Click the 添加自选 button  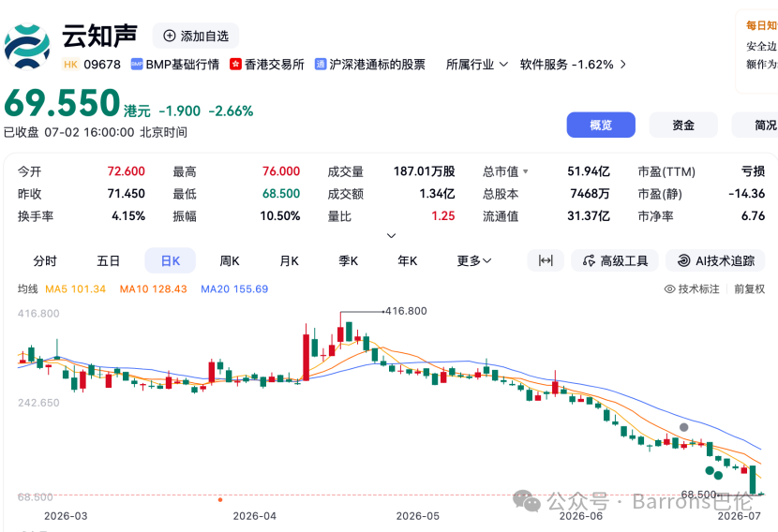click(x=196, y=36)
